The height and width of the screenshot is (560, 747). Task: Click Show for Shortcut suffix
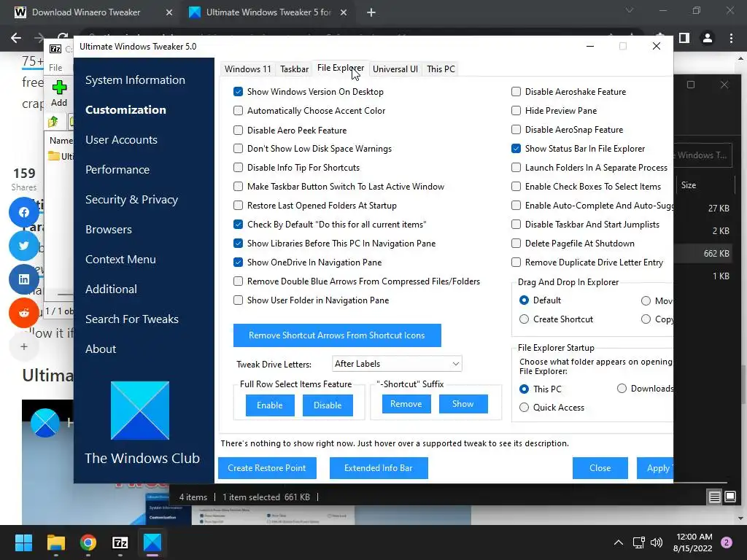point(462,404)
